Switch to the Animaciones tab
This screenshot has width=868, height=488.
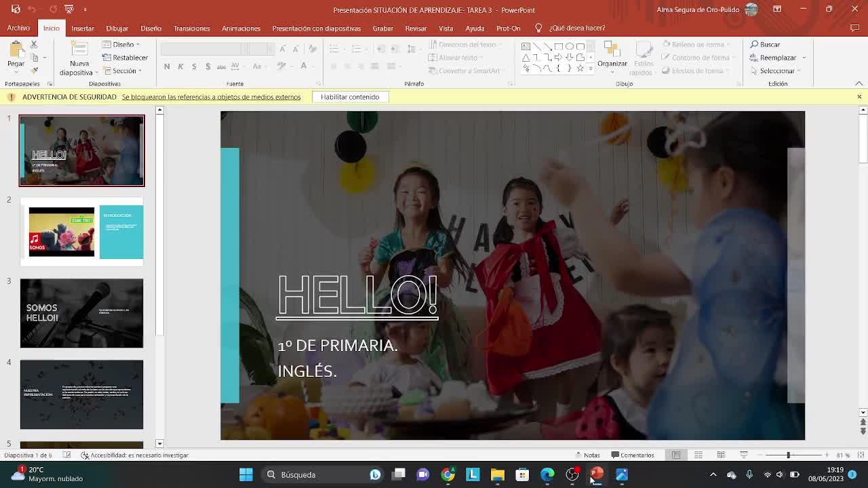241,28
